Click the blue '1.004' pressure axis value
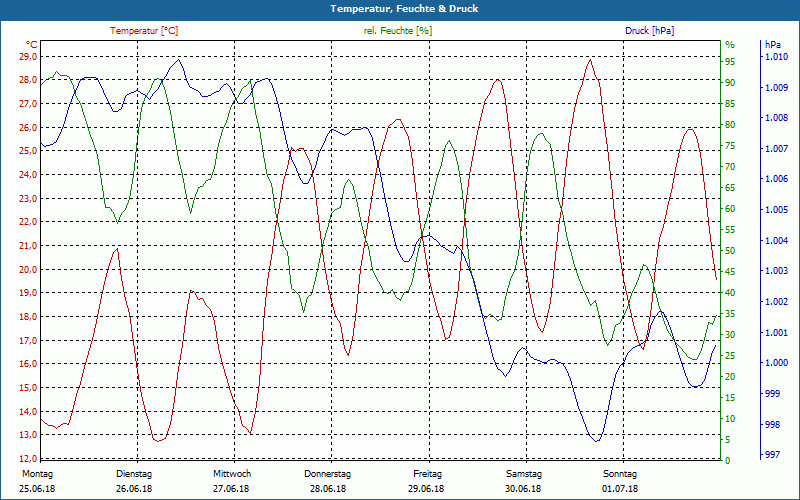800x500 pixels. click(x=776, y=240)
